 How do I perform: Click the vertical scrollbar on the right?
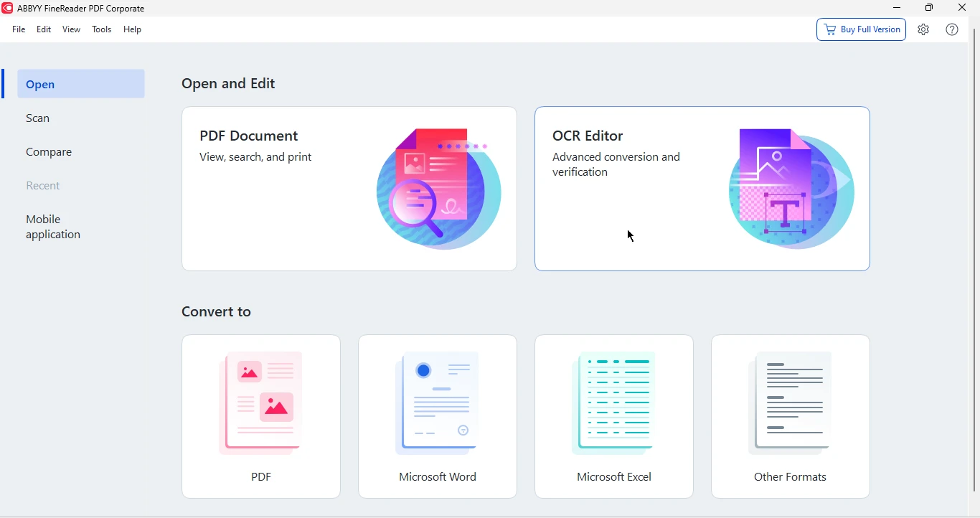tap(974, 258)
